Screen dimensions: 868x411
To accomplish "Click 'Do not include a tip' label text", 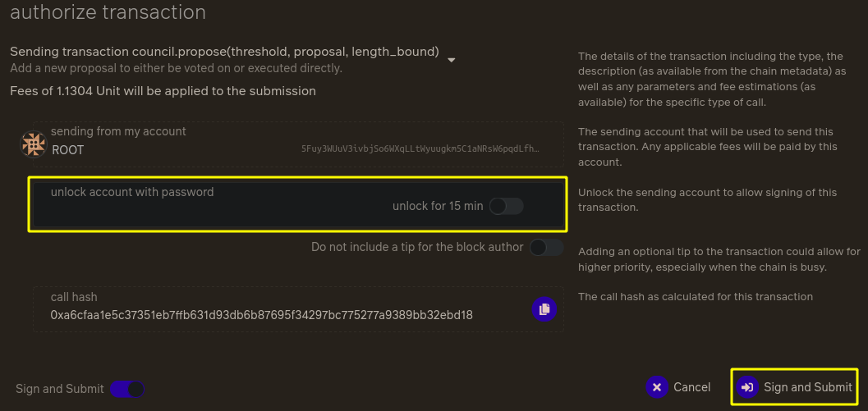I will click(x=417, y=247).
